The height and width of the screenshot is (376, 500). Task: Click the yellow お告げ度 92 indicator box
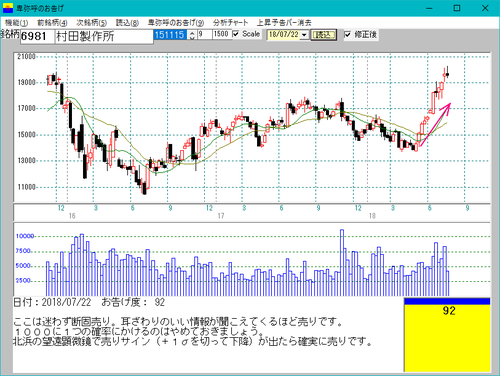coord(447,338)
